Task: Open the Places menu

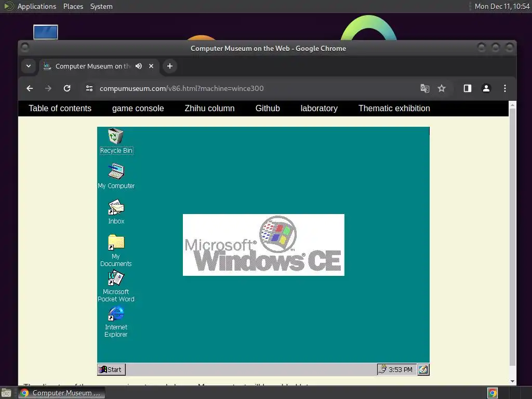Action: coord(73,6)
